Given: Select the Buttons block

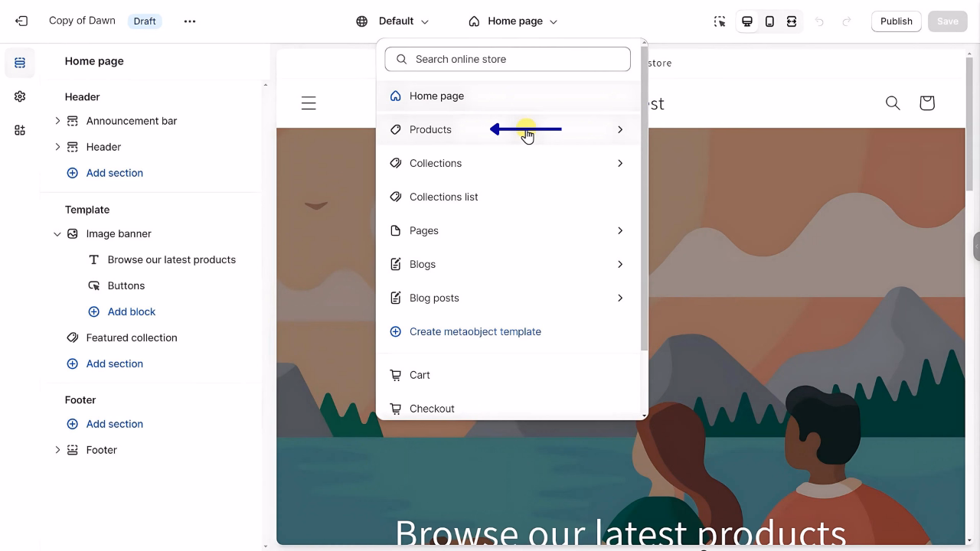Looking at the screenshot, I should 126,286.
